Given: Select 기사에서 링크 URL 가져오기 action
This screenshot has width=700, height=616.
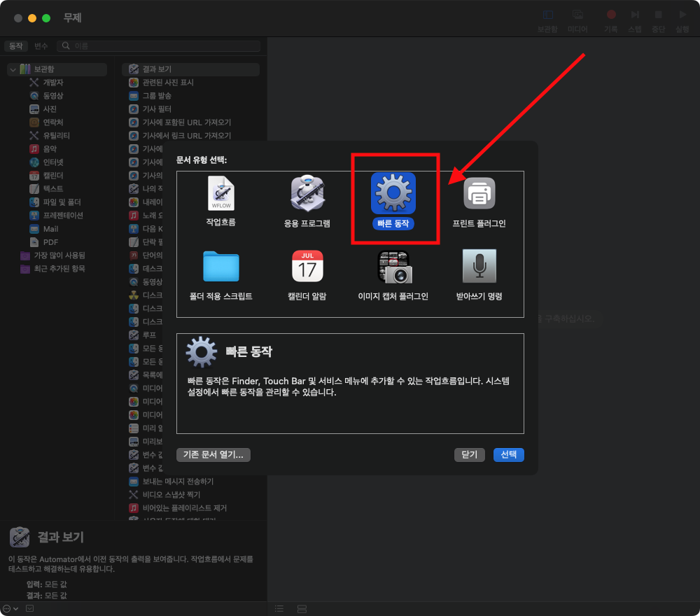Looking at the screenshot, I should [x=180, y=136].
